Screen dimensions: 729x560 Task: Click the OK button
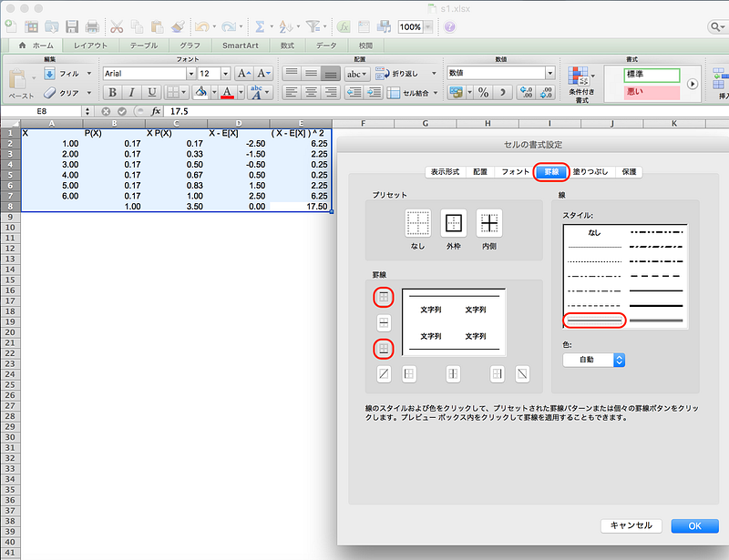(694, 526)
